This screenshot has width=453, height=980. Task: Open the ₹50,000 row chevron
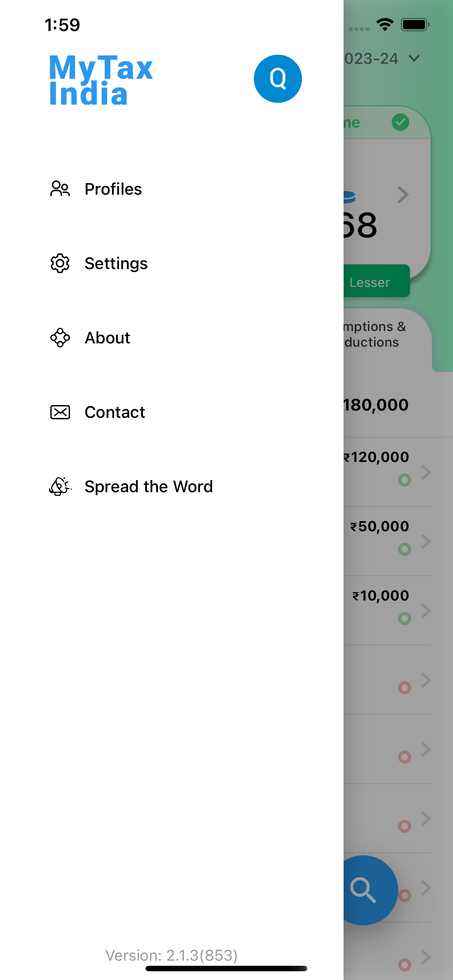(426, 541)
